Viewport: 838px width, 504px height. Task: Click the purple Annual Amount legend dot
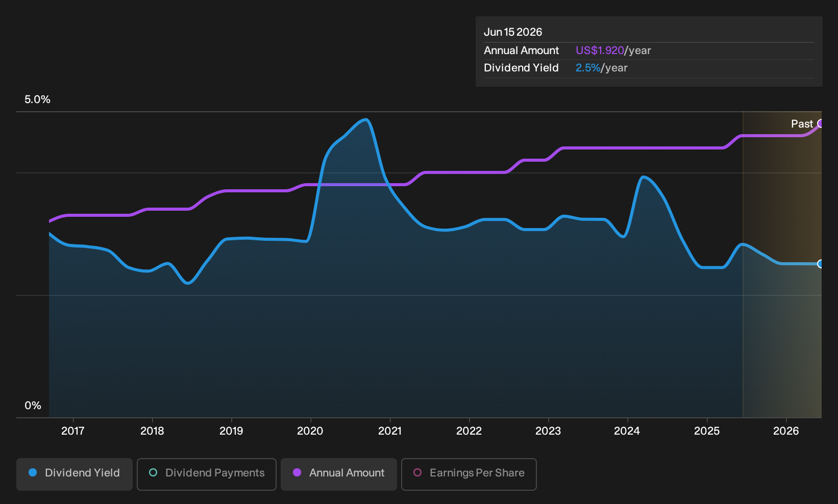click(x=297, y=472)
